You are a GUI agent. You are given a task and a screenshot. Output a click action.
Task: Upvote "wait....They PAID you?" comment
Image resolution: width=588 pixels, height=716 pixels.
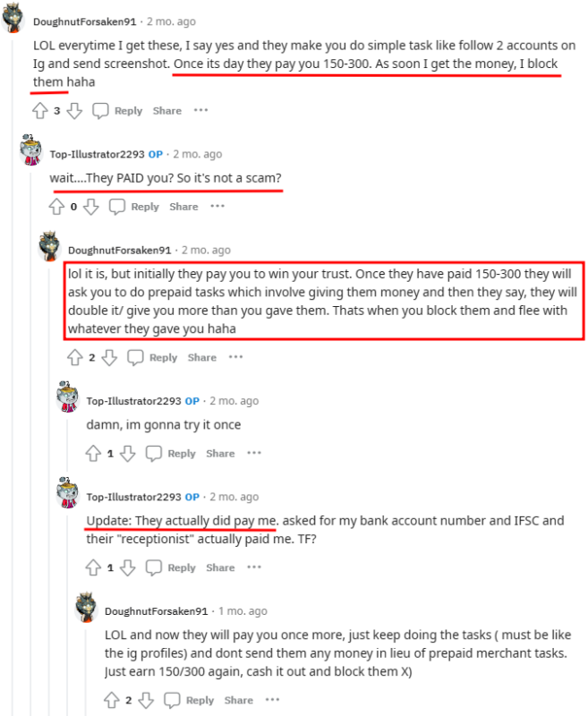pyautogui.click(x=56, y=207)
